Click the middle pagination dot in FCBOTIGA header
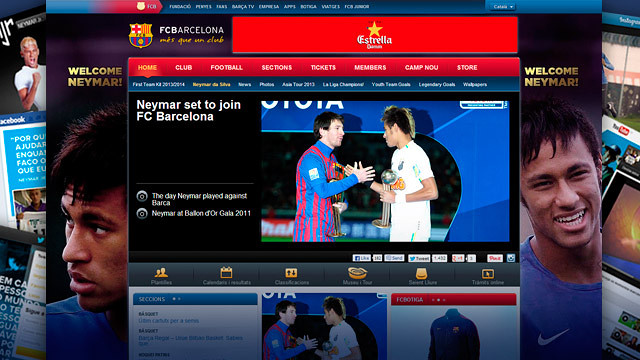Viewport: 640px width, 360px height. click(438, 300)
